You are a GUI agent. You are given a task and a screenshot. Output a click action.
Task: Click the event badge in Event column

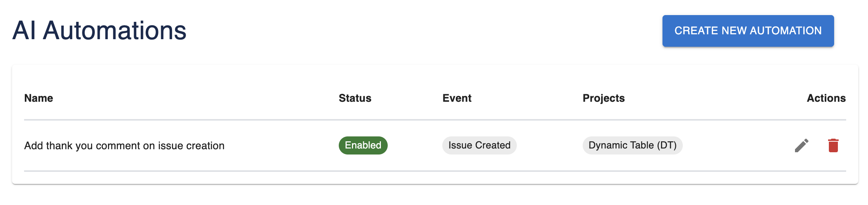[x=479, y=145]
